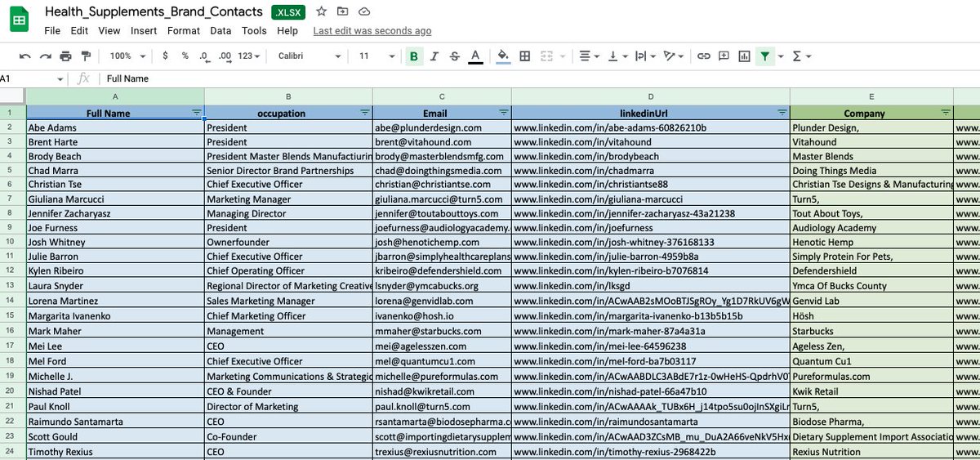Image resolution: width=980 pixels, height=460 pixels.
Task: Click the Print icon
Action: point(65,56)
